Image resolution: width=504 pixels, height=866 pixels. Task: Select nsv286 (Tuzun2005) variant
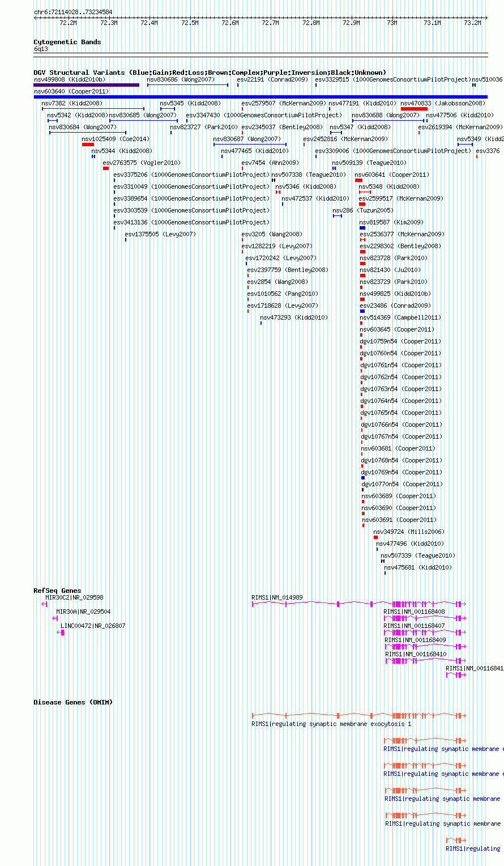tap(362, 210)
